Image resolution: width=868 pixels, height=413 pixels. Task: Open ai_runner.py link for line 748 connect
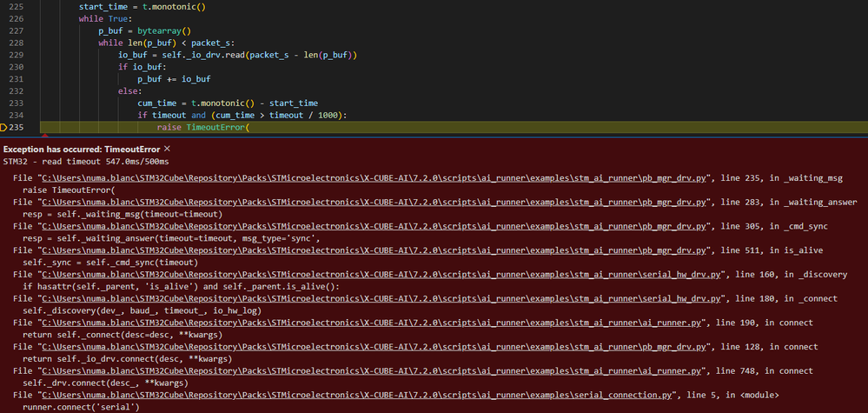pyautogui.click(x=371, y=371)
